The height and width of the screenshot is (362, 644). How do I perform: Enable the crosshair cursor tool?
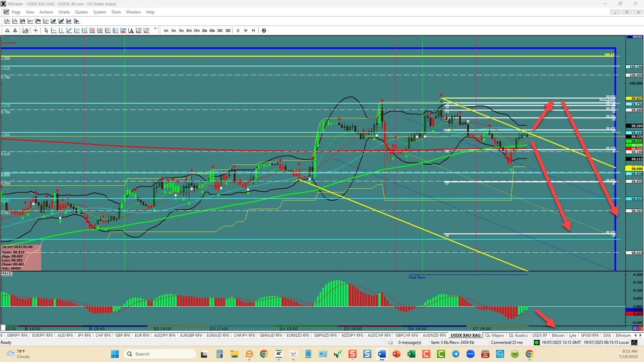(x=36, y=30)
